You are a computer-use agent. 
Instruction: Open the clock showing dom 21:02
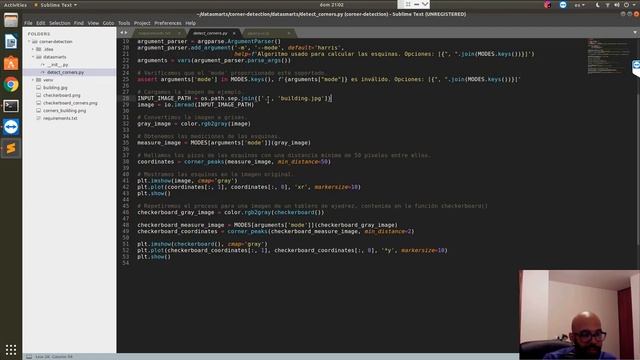coord(331,5)
